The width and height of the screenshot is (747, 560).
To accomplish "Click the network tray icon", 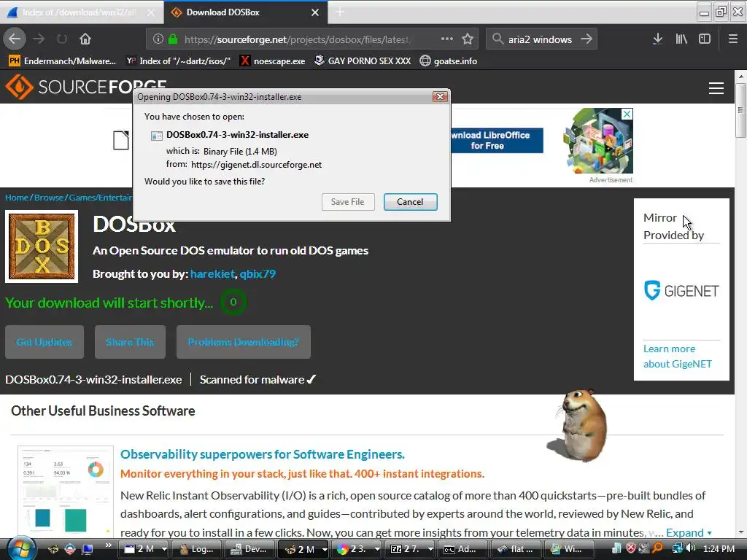I will tap(677, 548).
